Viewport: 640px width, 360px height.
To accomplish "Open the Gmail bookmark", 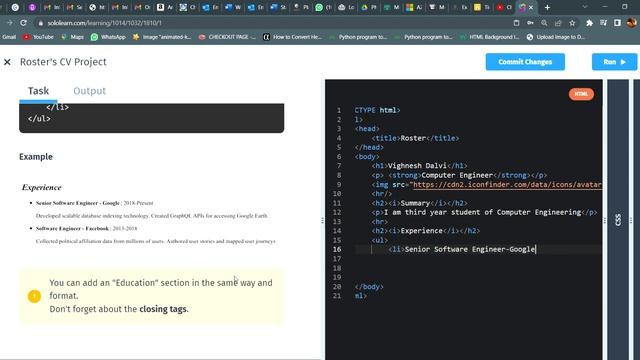I will click(9, 37).
